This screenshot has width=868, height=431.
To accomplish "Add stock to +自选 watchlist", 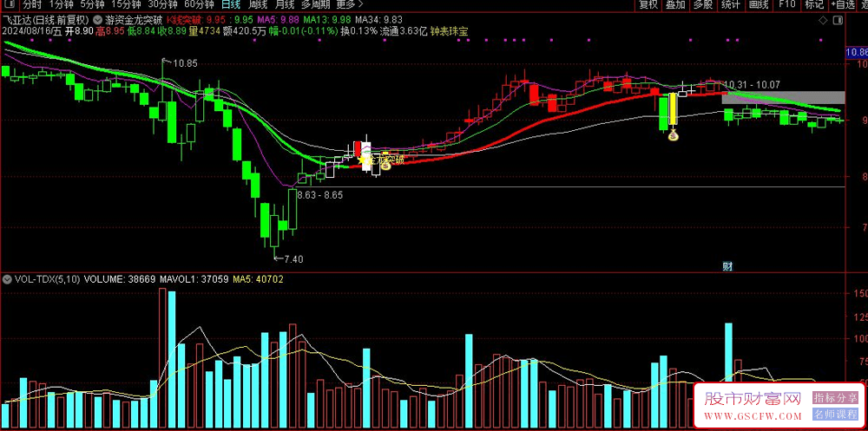I will pos(843,5).
